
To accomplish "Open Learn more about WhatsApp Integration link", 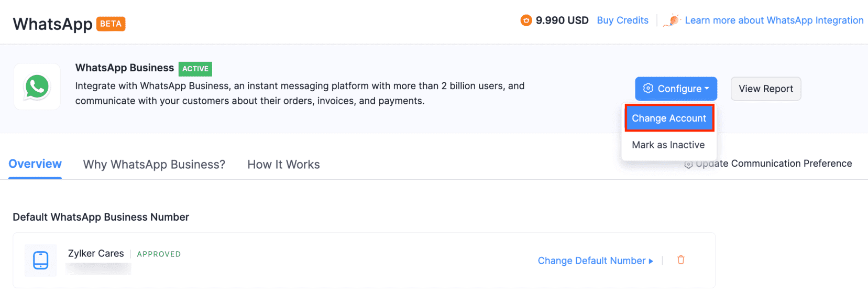I will [x=774, y=20].
